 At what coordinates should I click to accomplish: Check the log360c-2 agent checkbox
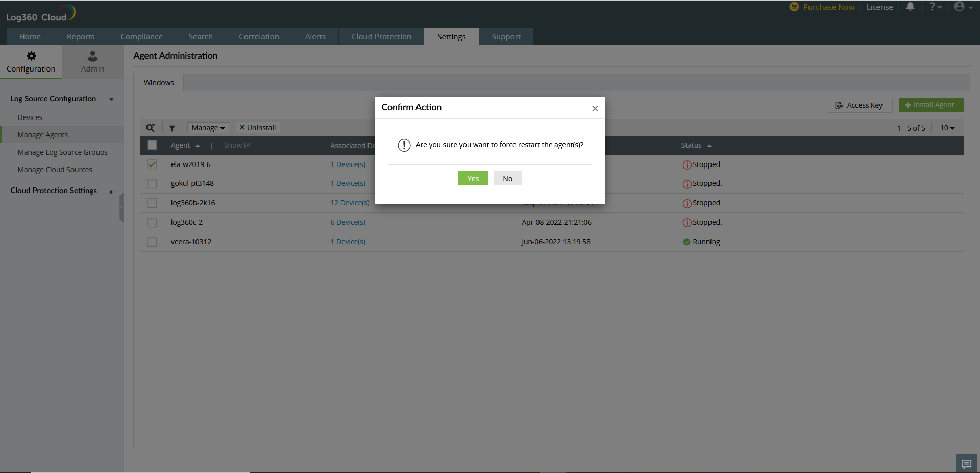pos(152,222)
